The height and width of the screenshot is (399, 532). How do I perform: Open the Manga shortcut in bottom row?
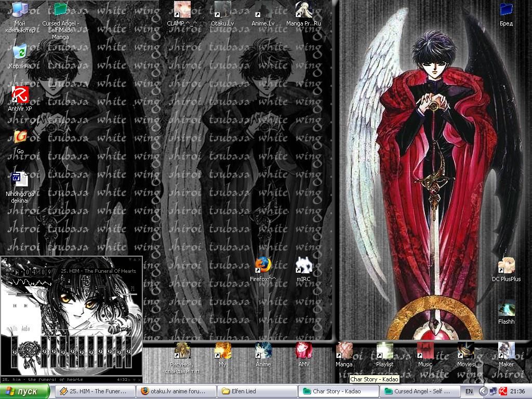click(x=344, y=354)
